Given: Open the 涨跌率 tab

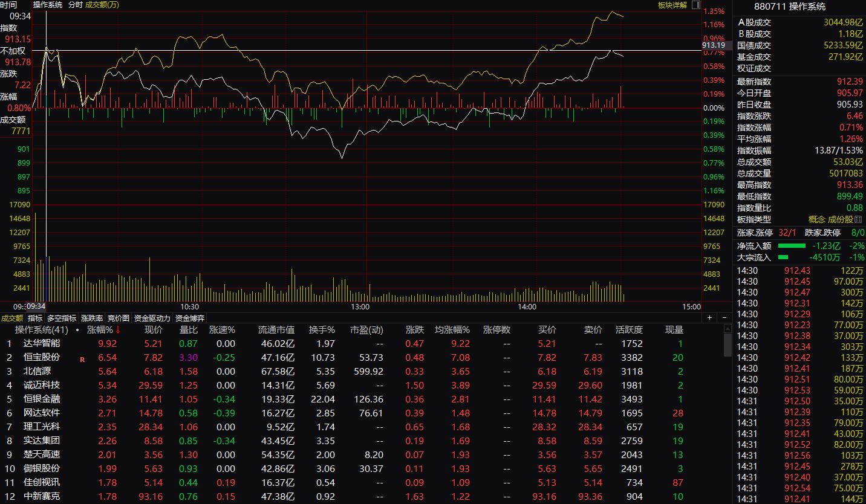Looking at the screenshot, I should click(x=92, y=318).
